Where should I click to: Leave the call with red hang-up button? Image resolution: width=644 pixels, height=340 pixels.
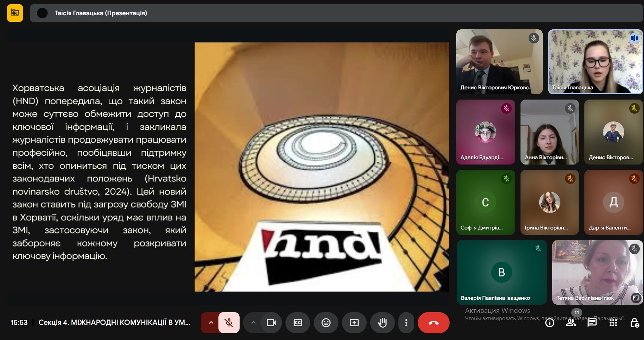point(433,323)
